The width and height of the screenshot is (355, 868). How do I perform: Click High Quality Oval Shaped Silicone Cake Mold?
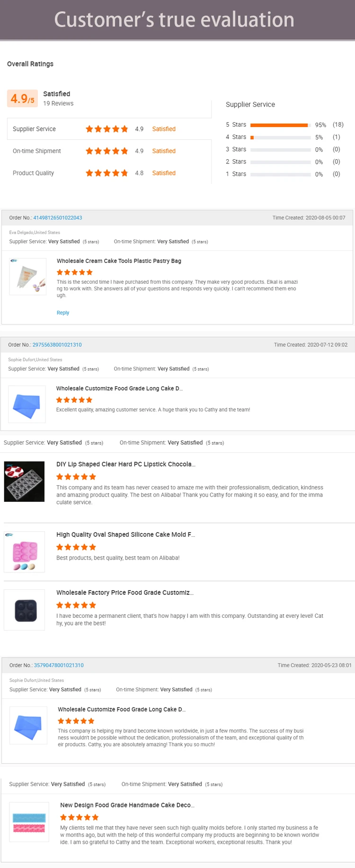[x=125, y=534]
